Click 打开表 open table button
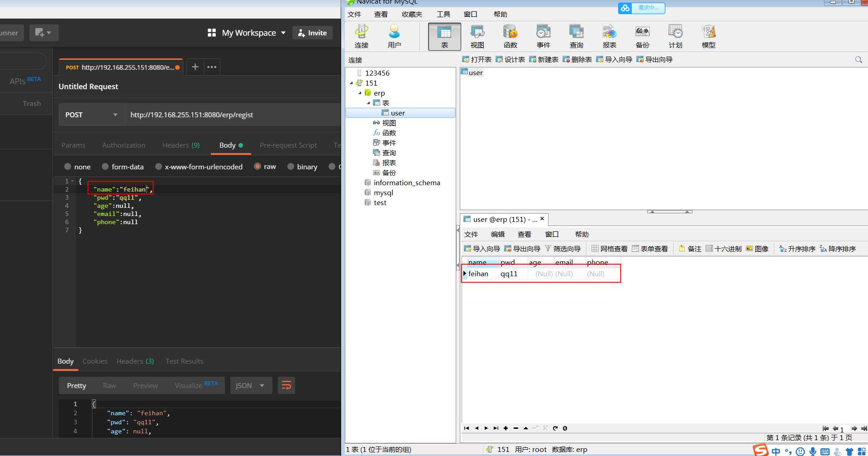 tap(477, 59)
